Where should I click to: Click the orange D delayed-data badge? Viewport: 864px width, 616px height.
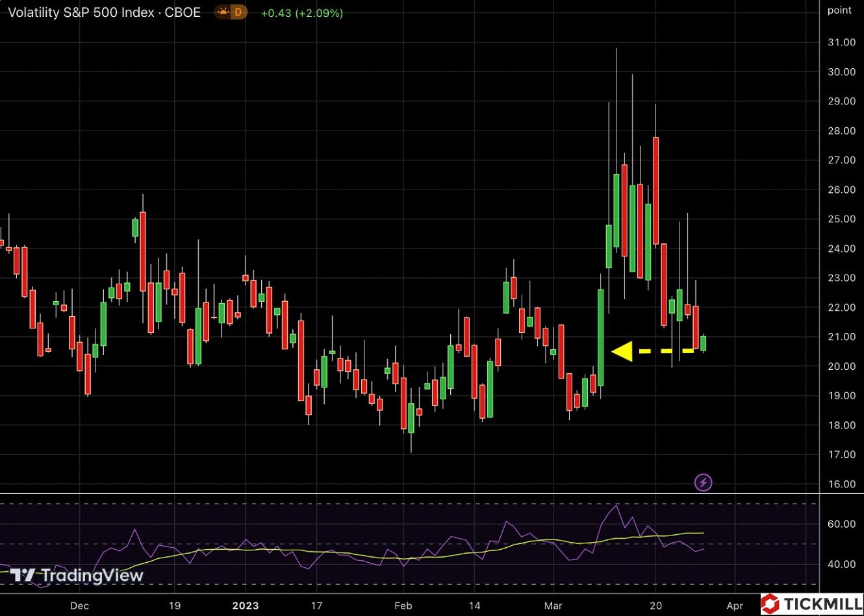pos(238,12)
